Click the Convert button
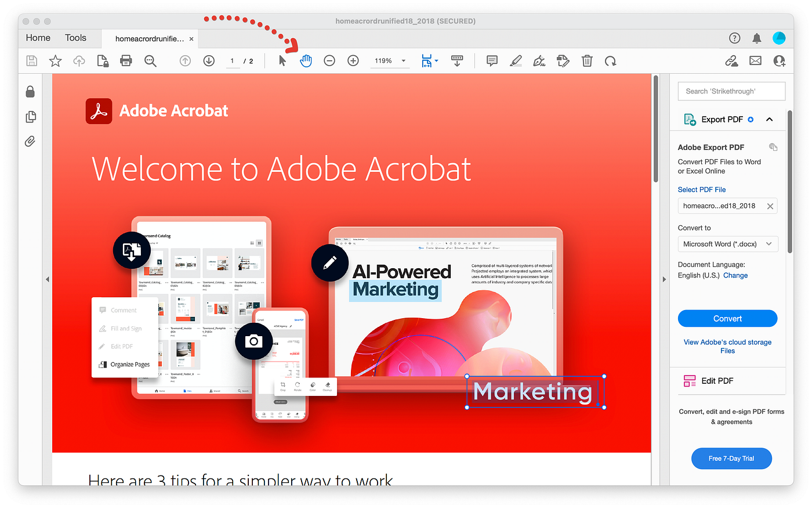The image size is (812, 508). (727, 318)
